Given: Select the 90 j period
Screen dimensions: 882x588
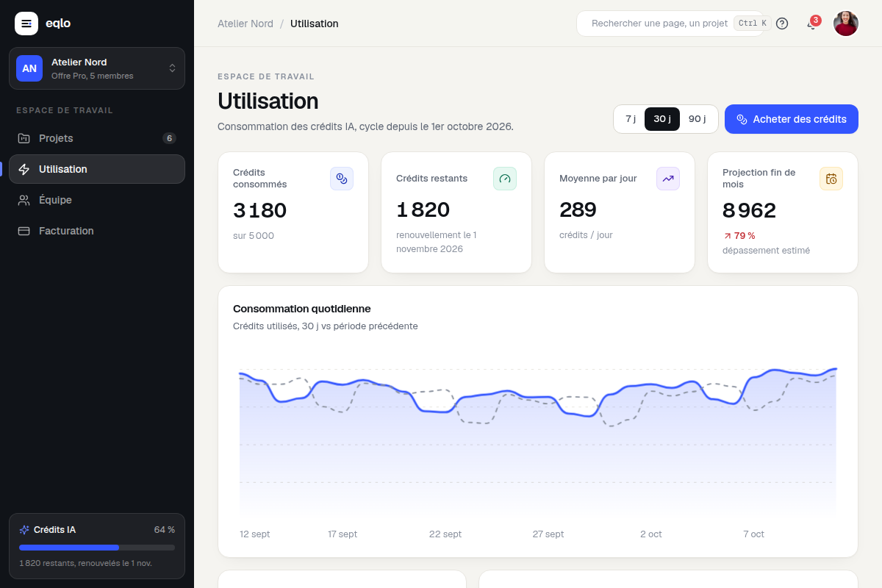Looking at the screenshot, I should (698, 119).
